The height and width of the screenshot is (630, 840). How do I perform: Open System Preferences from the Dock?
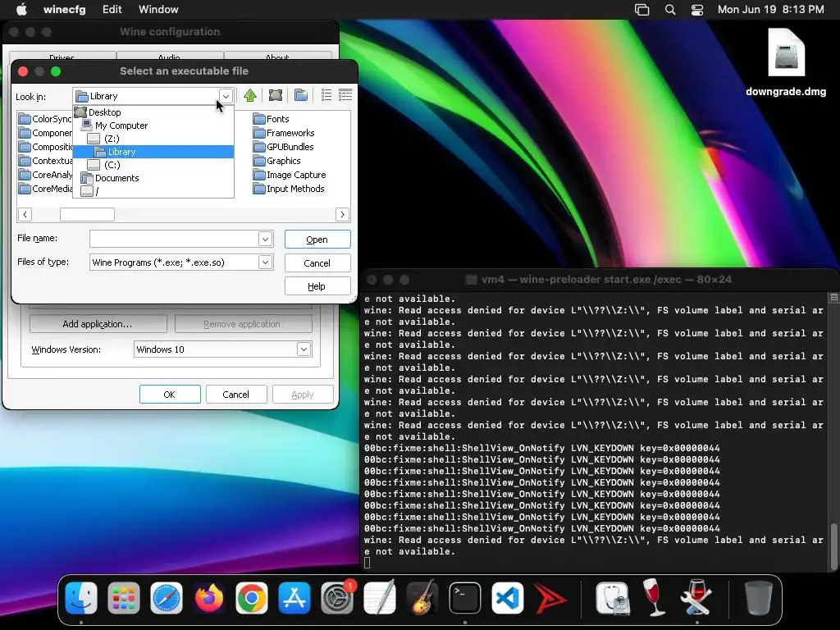(337, 598)
